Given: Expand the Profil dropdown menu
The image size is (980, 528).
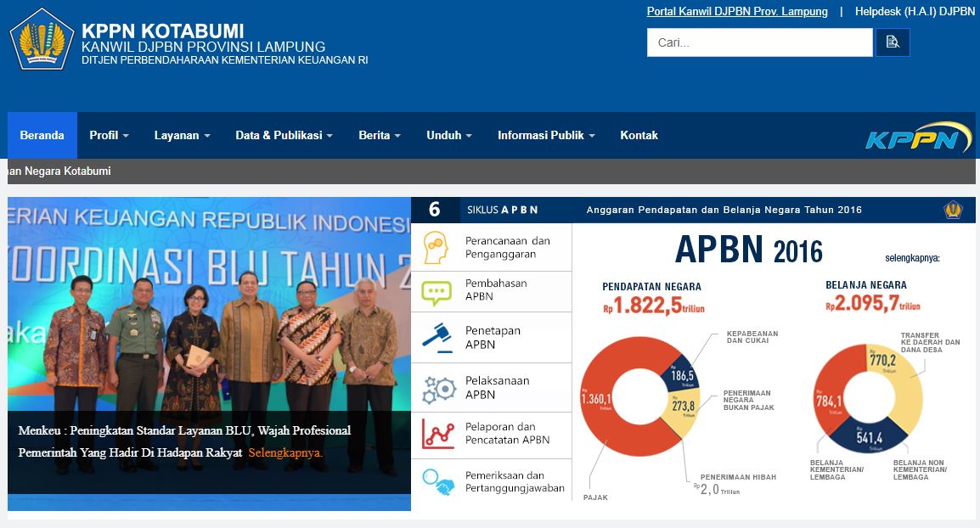Looking at the screenshot, I should click(109, 136).
